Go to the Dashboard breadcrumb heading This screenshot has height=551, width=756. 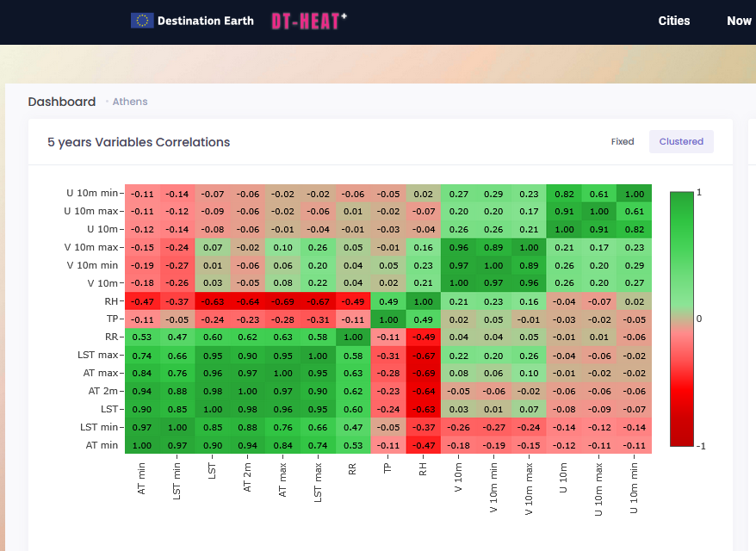[62, 102]
